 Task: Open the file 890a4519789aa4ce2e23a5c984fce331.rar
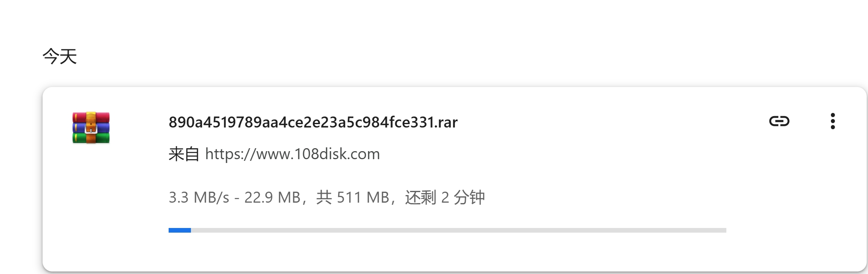pyautogui.click(x=313, y=122)
